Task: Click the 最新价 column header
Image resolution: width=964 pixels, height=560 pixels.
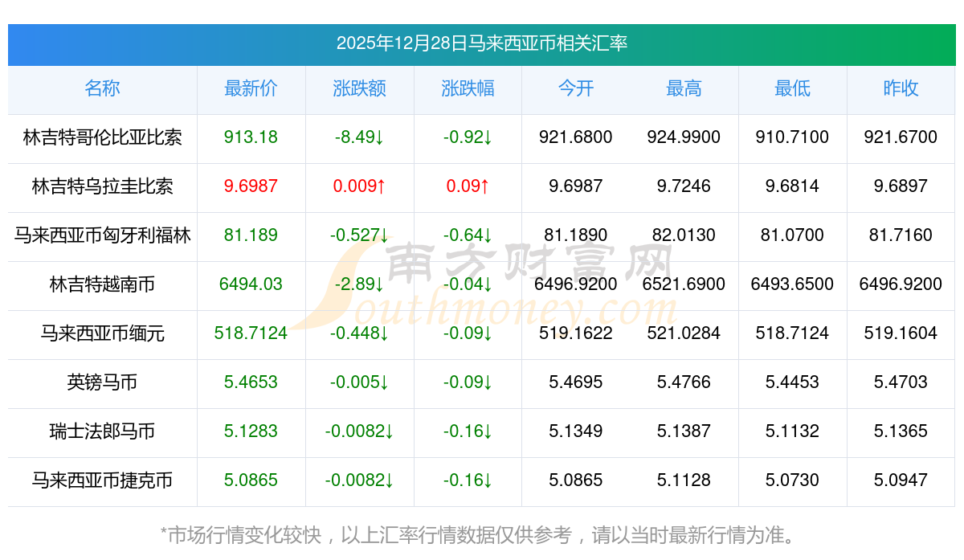Action: [251, 88]
